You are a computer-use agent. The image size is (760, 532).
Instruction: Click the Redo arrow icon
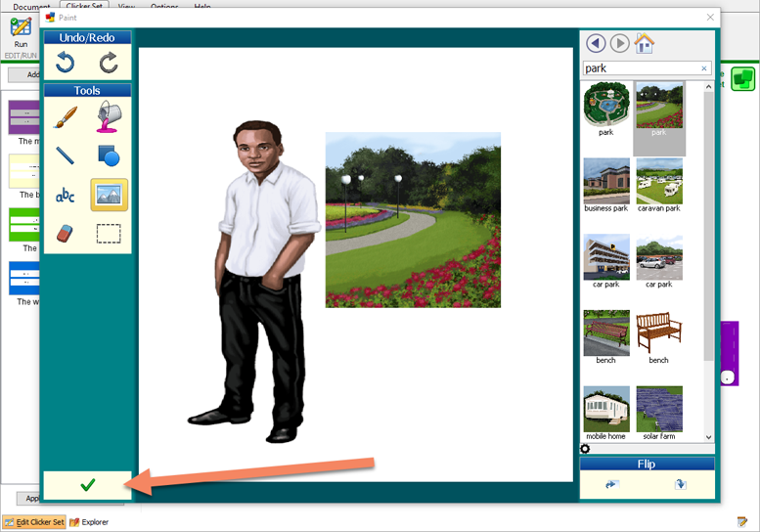coord(109,64)
